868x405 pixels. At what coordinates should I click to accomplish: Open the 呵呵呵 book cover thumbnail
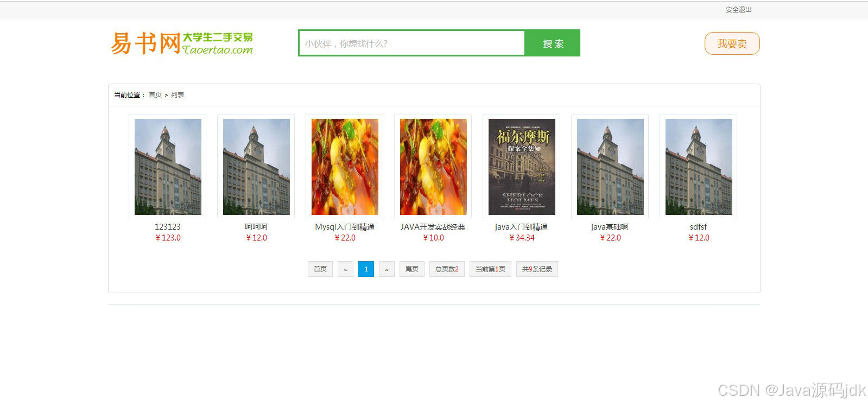256,167
